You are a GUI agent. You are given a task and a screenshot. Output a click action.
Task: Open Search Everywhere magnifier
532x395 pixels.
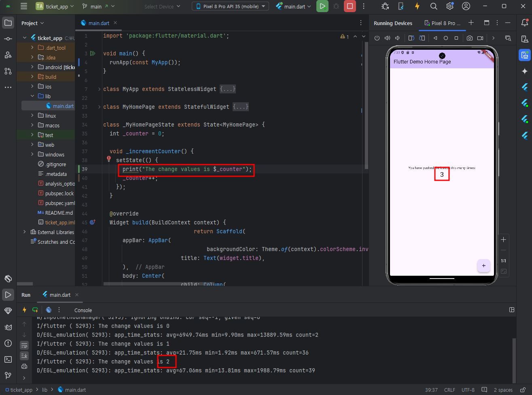coord(434,6)
